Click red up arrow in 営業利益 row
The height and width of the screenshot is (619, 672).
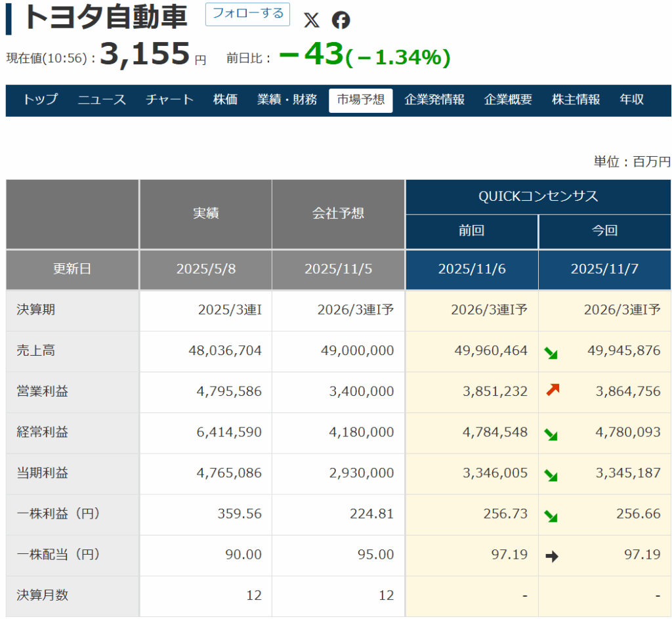(552, 391)
